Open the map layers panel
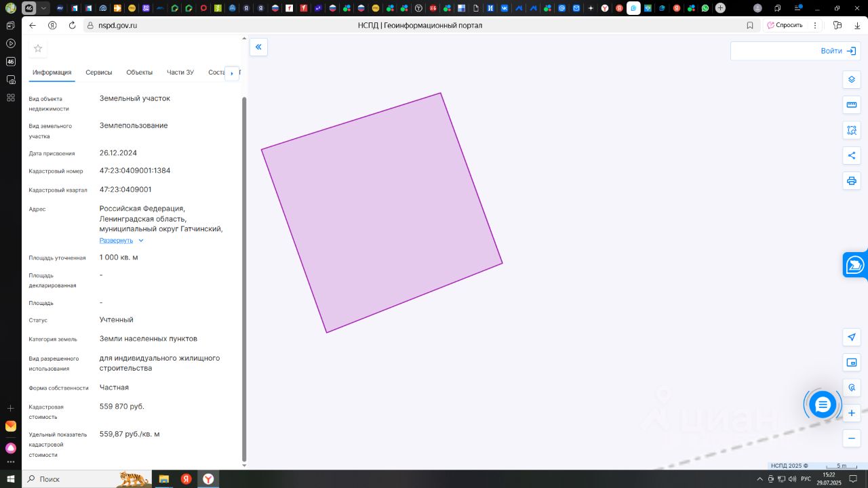Image resolution: width=868 pixels, height=488 pixels. 852,79
